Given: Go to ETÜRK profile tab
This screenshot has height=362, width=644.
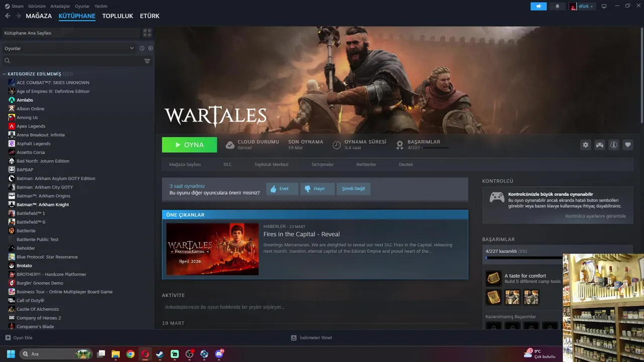Looking at the screenshot, I should coord(149,16).
